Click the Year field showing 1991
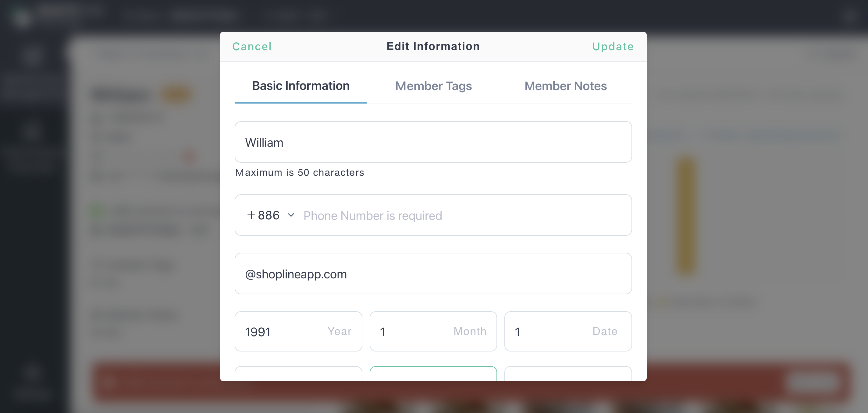 point(298,331)
